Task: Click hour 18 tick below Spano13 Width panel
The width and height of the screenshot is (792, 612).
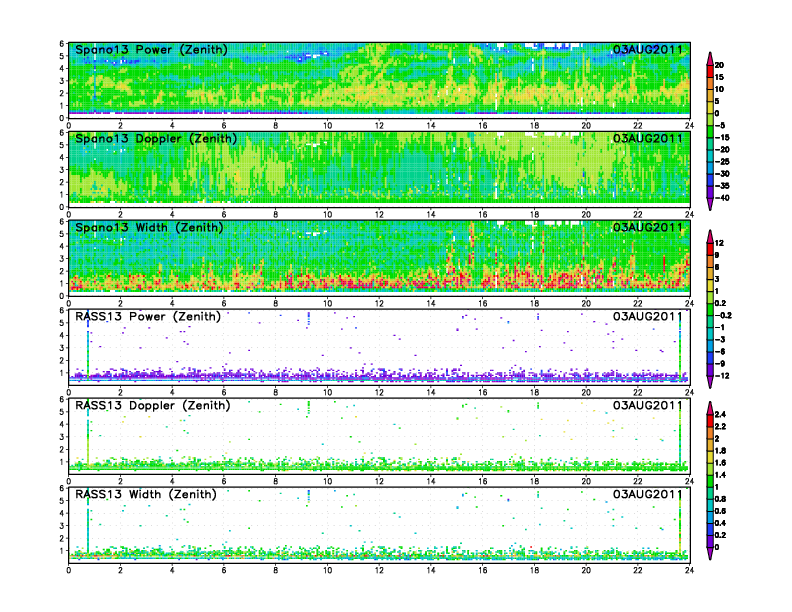Action: pos(534,303)
